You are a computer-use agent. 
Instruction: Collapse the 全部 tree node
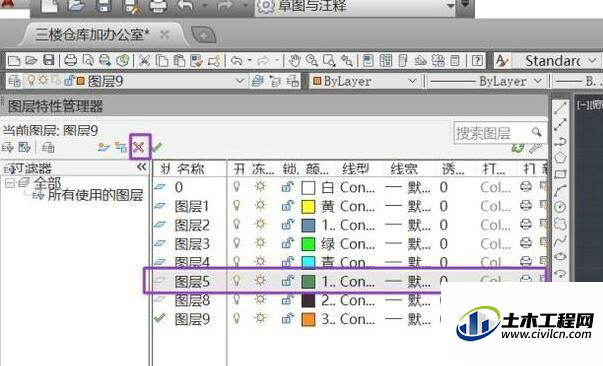click(10, 183)
